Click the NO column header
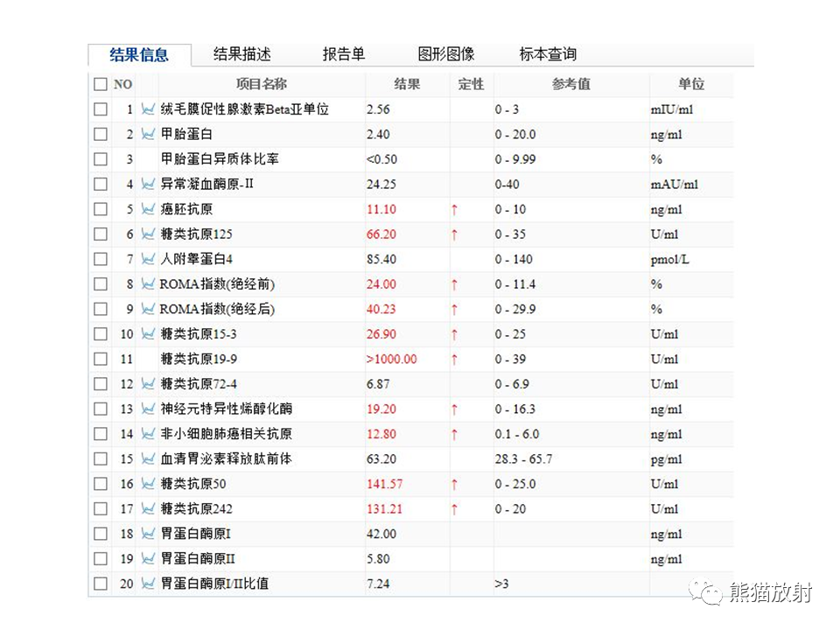This screenshot has height=630, width=840. [122, 85]
